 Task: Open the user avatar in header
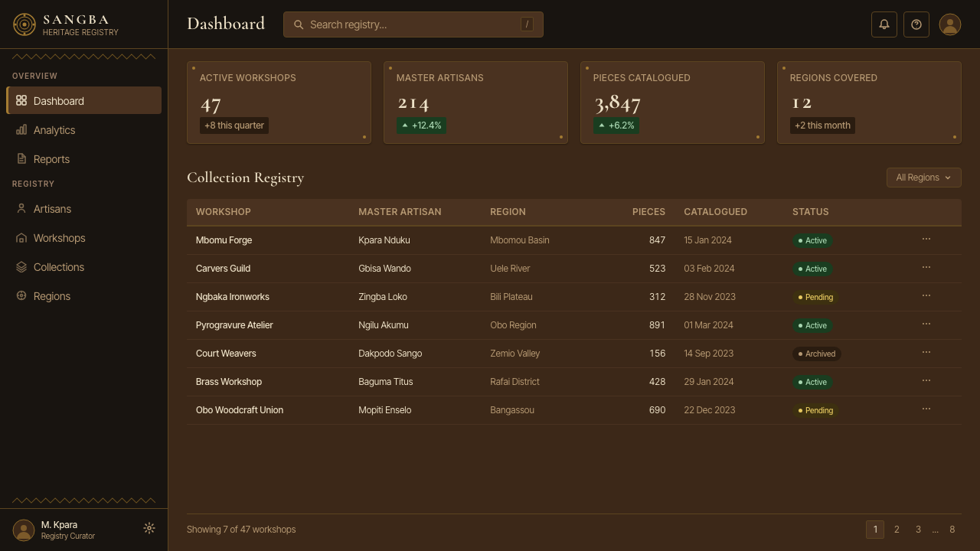pyautogui.click(x=950, y=24)
